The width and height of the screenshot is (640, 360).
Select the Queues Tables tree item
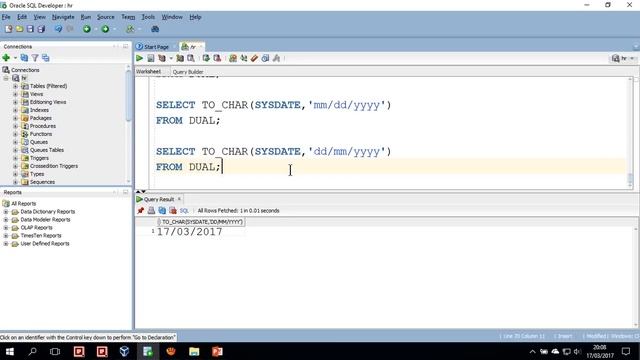click(47, 150)
